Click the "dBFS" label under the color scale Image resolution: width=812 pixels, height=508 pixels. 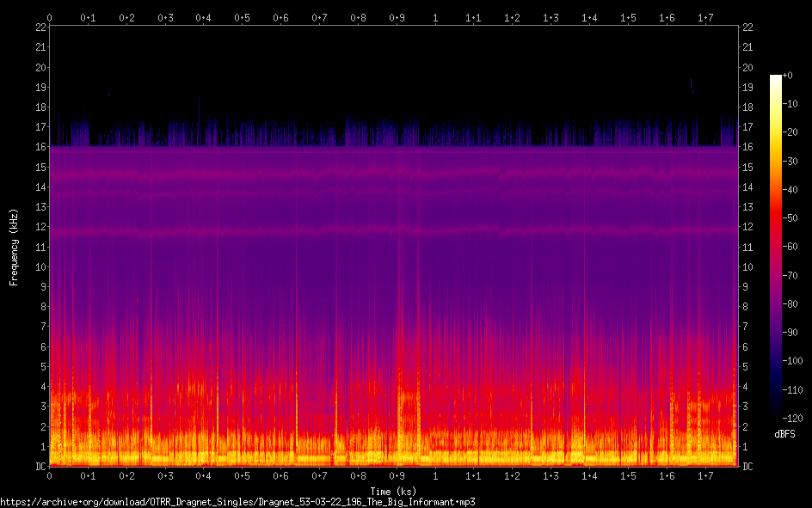[784, 434]
